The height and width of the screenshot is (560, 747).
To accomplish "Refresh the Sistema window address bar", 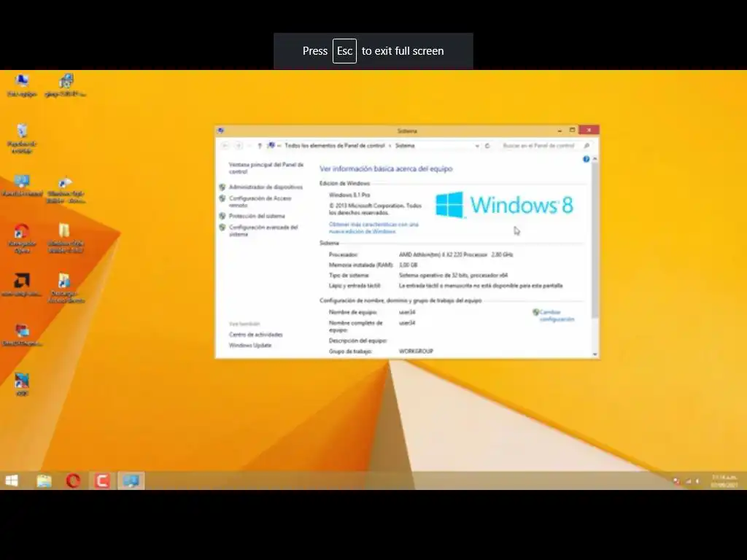I will click(487, 146).
